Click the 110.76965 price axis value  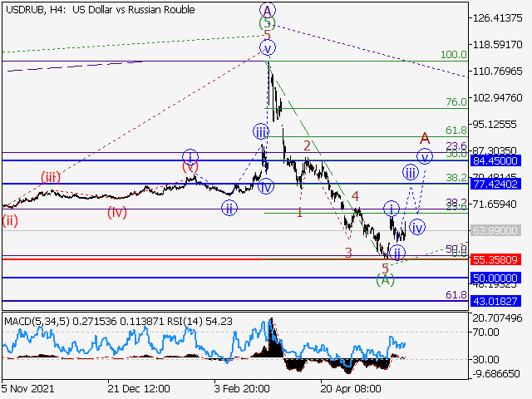[497, 71]
